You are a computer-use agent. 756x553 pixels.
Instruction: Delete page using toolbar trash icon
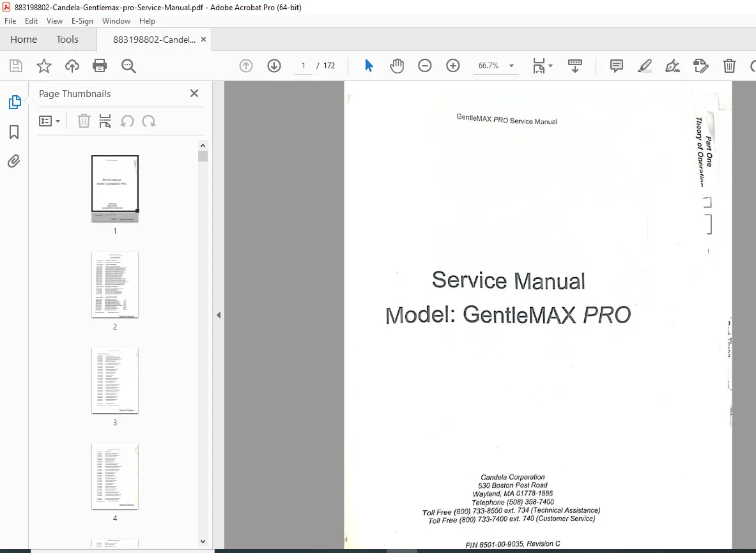729,66
